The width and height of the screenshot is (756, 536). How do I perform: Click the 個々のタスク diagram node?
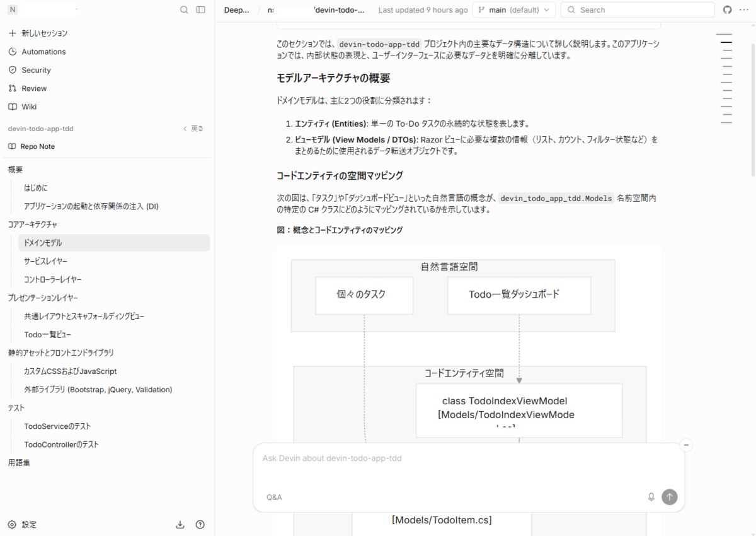coord(364,295)
